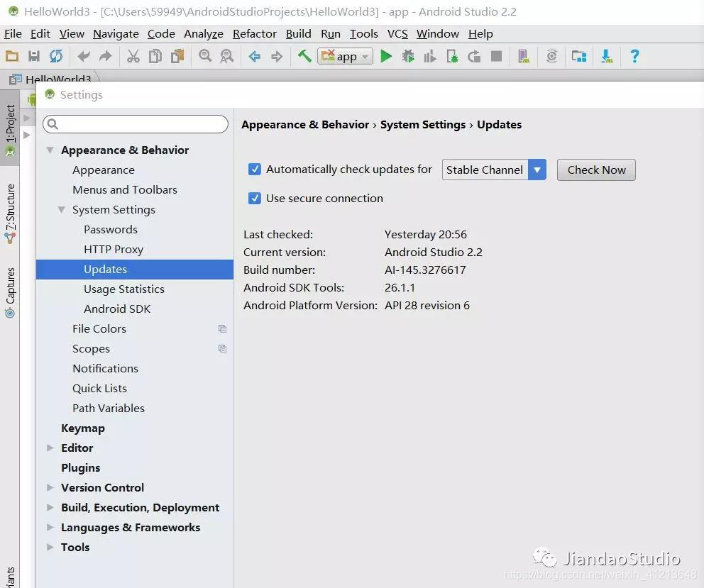Screen dimensions: 704x588
Task: Select Passwords under System Settings
Action: click(111, 229)
